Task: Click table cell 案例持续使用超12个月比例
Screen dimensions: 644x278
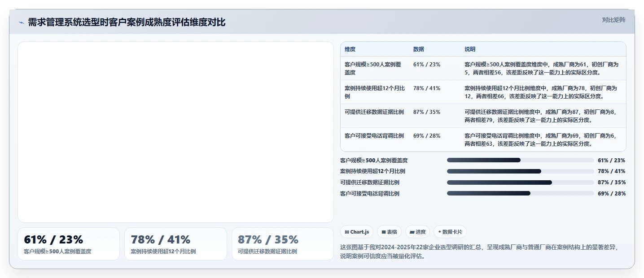Action: tap(375, 92)
